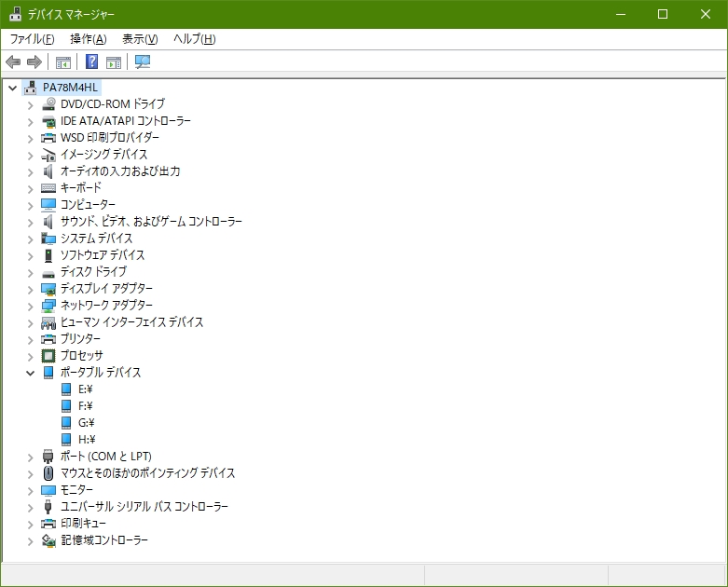
Task: Click the IDE ATA/ATAPI controller icon
Action: [x=48, y=121]
